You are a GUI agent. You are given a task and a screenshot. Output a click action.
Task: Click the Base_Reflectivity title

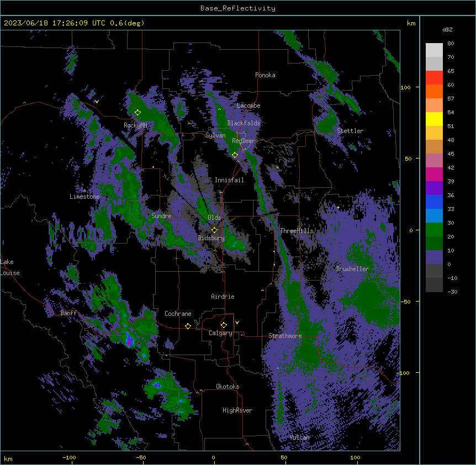click(x=238, y=8)
